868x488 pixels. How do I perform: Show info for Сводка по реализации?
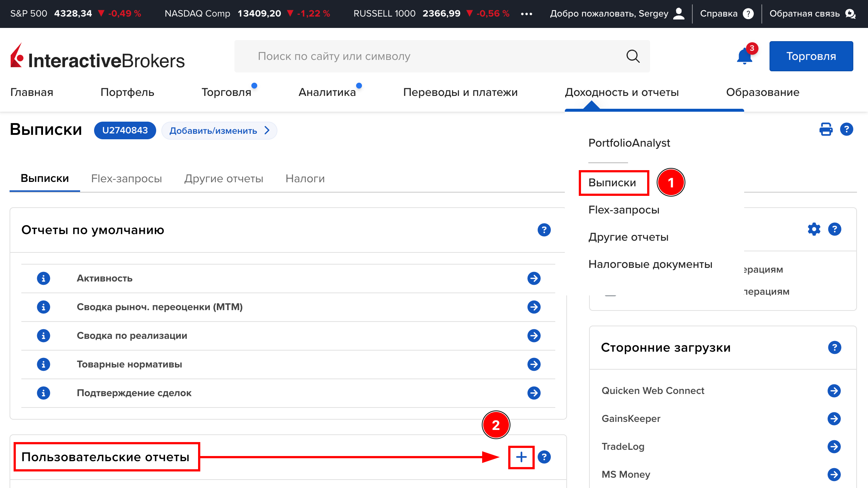pyautogui.click(x=43, y=335)
